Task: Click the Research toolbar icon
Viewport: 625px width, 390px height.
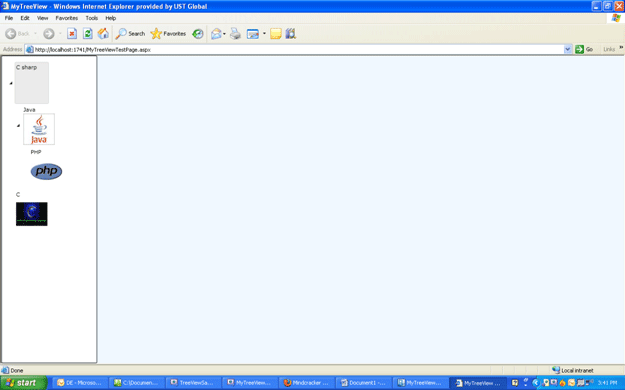Action: coord(291,34)
